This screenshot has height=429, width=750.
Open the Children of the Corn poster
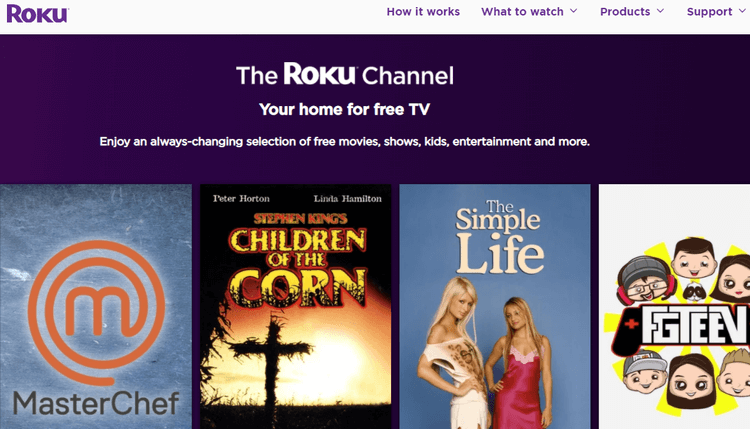point(296,307)
